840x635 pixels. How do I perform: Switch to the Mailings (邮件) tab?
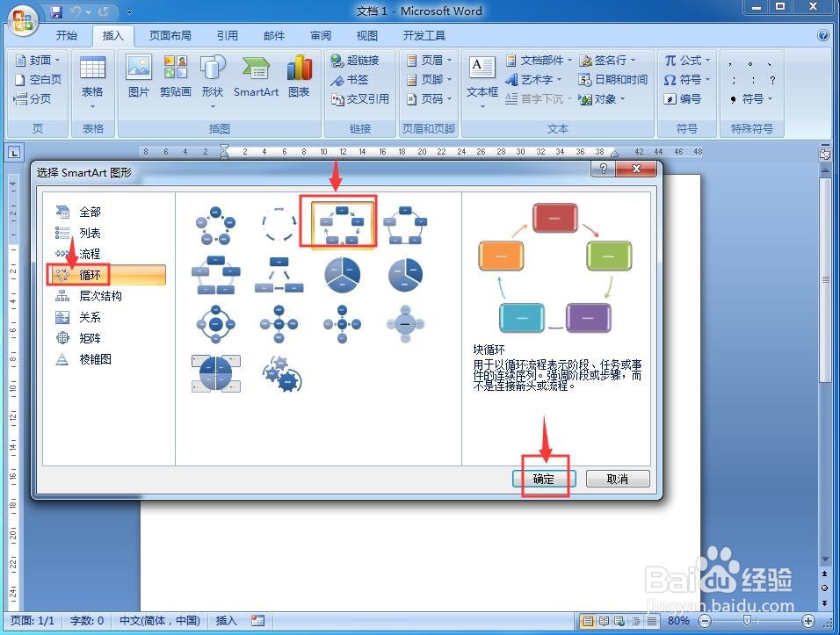click(274, 36)
